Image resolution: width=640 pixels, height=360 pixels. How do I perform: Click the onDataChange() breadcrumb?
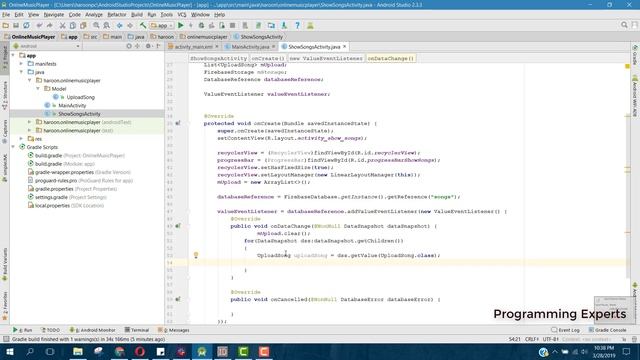coord(391,58)
